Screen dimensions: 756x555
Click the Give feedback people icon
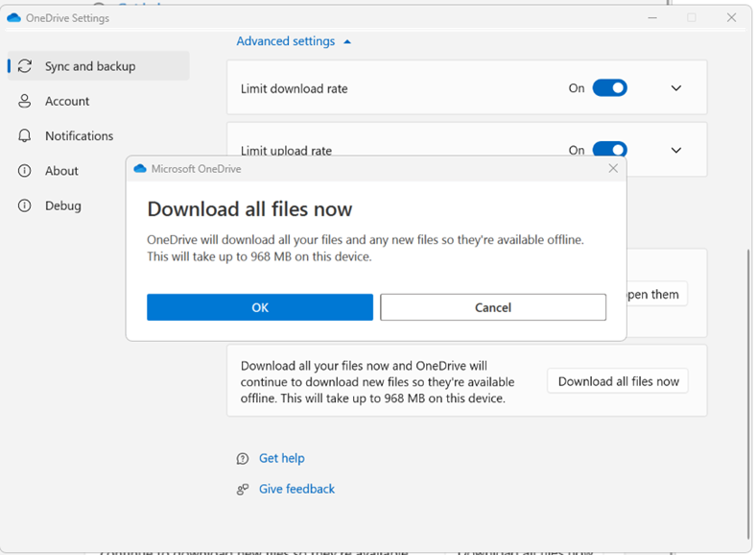pyautogui.click(x=243, y=490)
